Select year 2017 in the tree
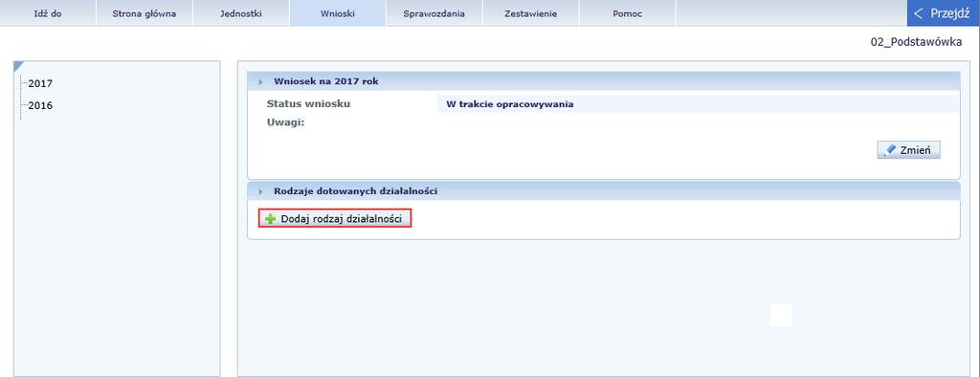This screenshot has height=377, width=980. pos(40,84)
